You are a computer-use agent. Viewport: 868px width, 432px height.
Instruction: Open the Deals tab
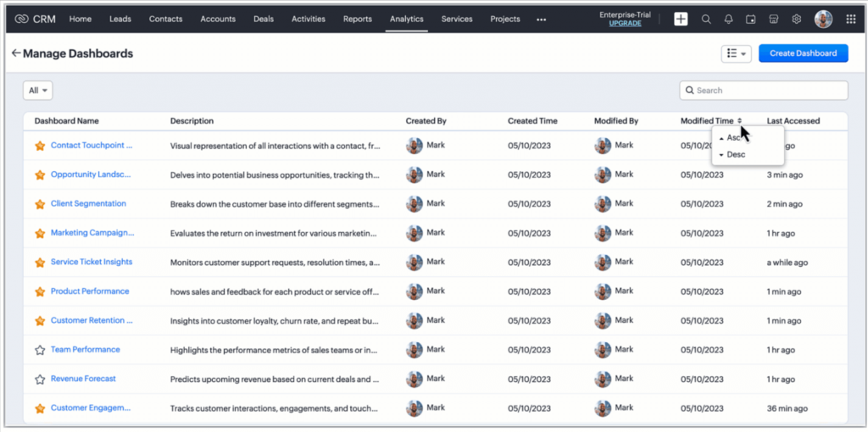[x=264, y=19]
